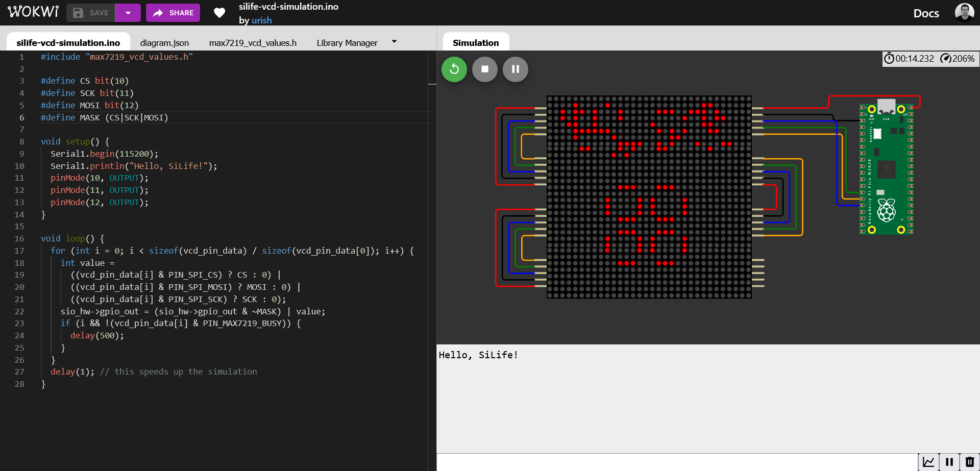Open the max7219_vcd_values.h tab
The width and height of the screenshot is (980, 471).
click(253, 43)
